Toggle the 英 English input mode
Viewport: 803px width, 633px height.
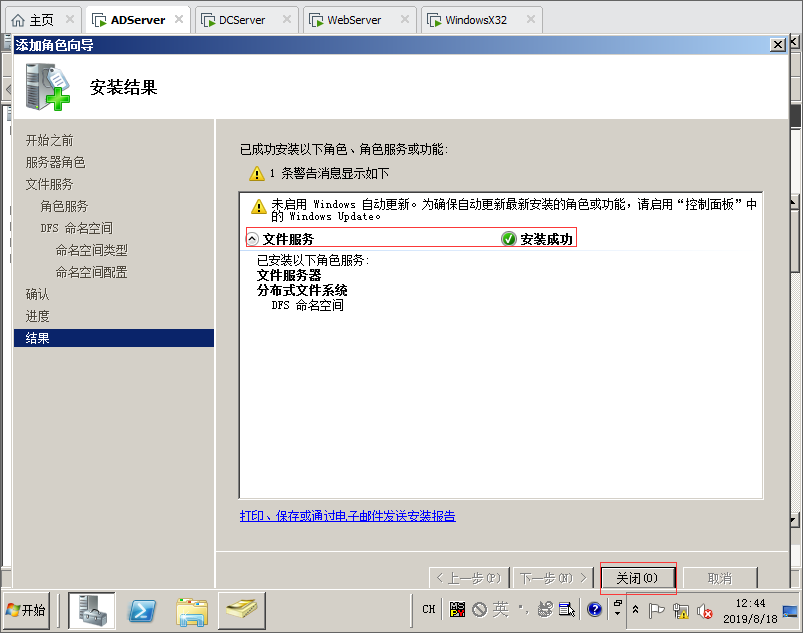click(500, 609)
